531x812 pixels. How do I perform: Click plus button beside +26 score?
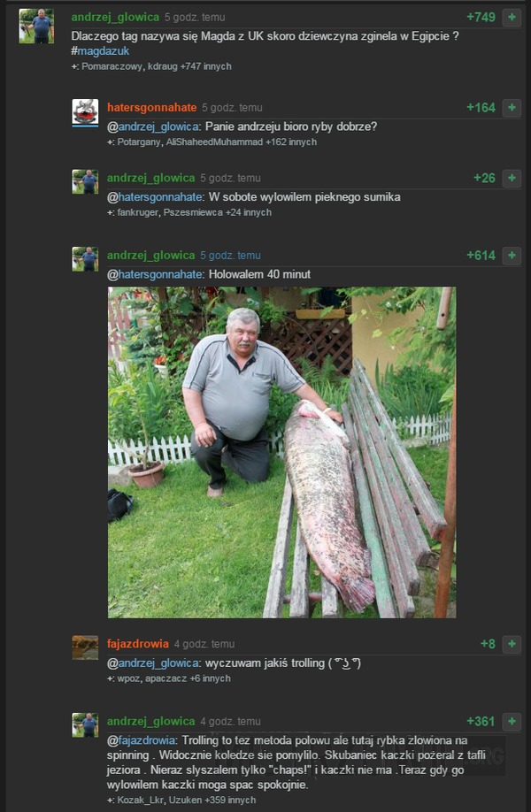(x=512, y=179)
